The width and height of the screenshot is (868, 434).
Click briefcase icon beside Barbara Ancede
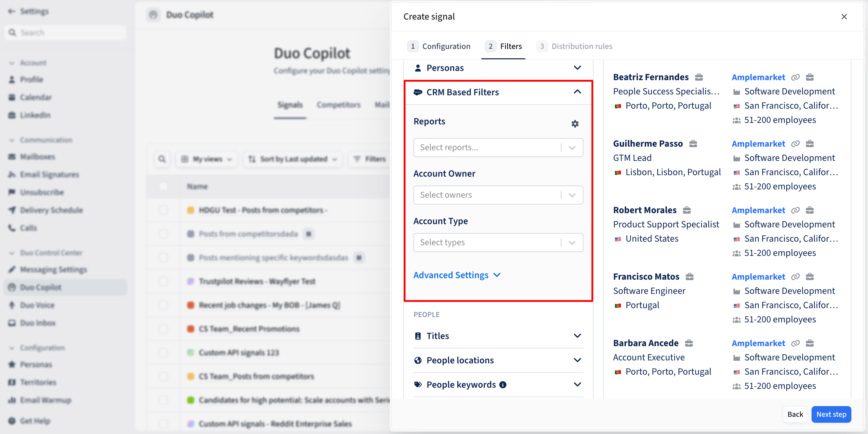pyautogui.click(x=689, y=343)
